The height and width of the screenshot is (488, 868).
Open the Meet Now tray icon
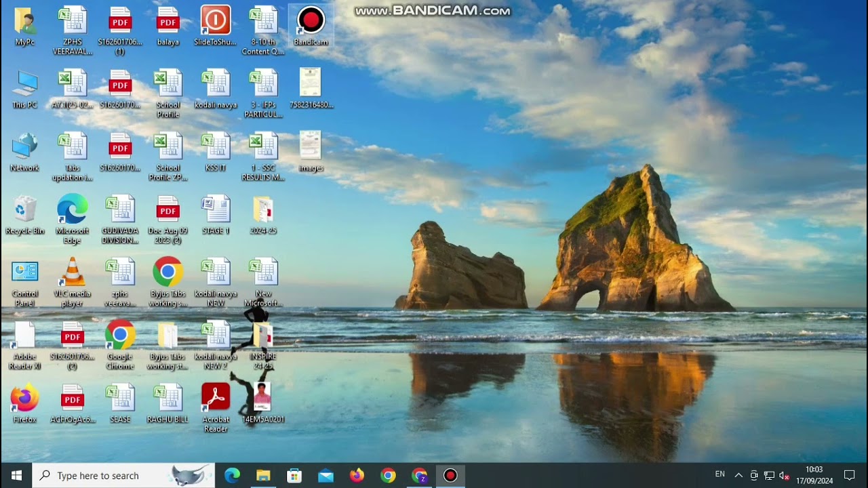point(754,476)
